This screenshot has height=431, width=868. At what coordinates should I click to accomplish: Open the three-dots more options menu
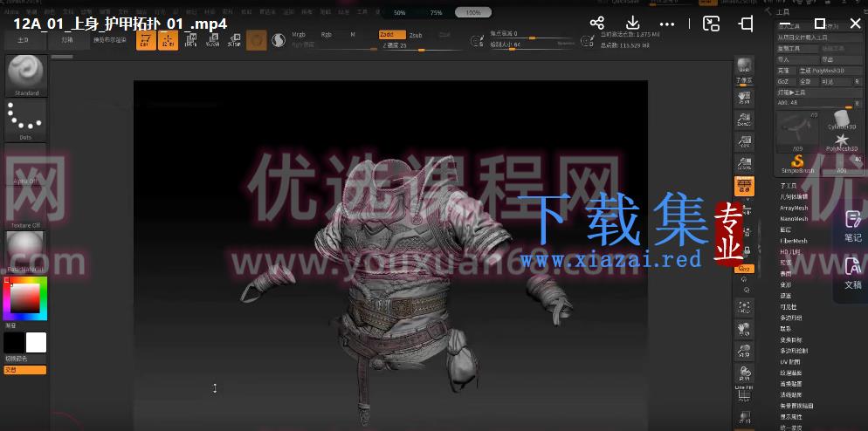(x=668, y=24)
